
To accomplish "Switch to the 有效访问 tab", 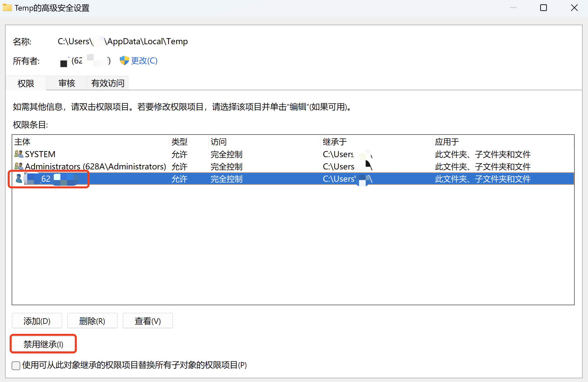I will 107,83.
